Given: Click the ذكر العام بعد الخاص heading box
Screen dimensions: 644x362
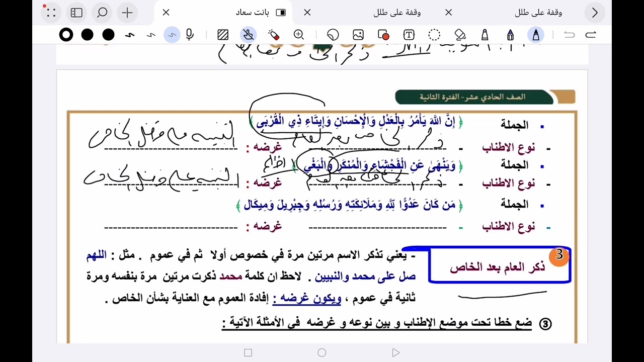Looking at the screenshot, I should pyautogui.click(x=499, y=265).
